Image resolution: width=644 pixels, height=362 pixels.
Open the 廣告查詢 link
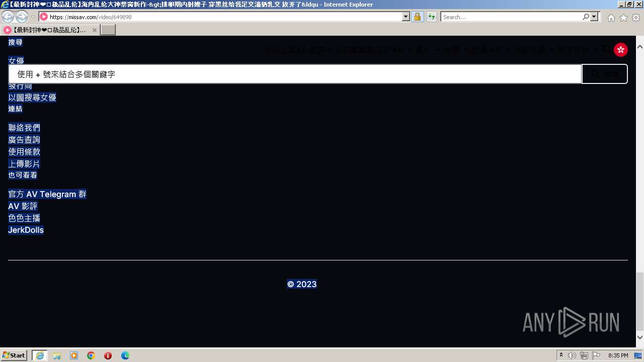coord(24,140)
